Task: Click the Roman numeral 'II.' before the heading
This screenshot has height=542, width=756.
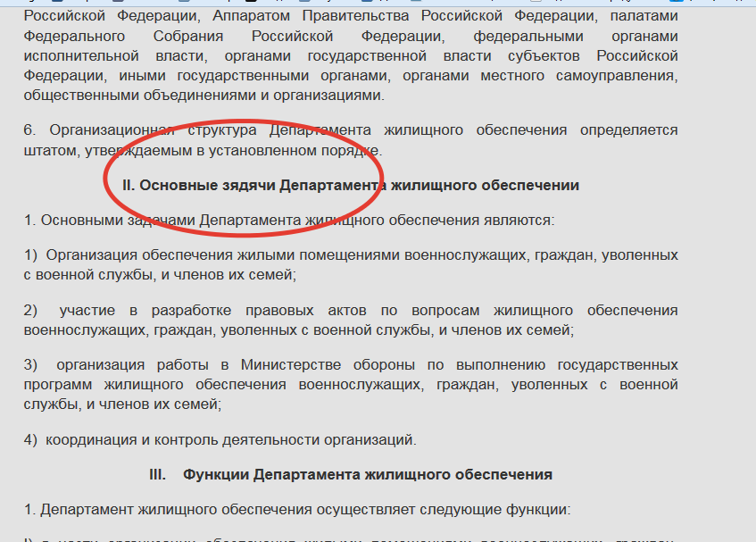Action: click(128, 186)
